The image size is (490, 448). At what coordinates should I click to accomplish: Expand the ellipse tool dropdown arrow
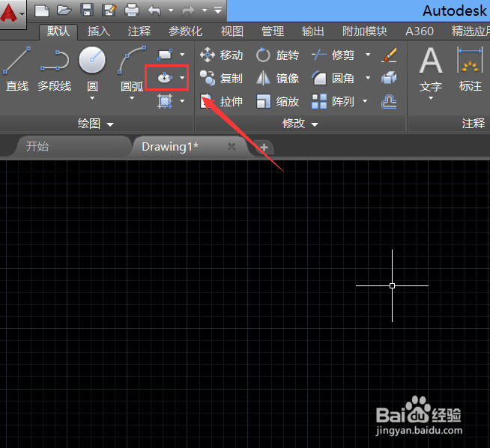(x=182, y=78)
